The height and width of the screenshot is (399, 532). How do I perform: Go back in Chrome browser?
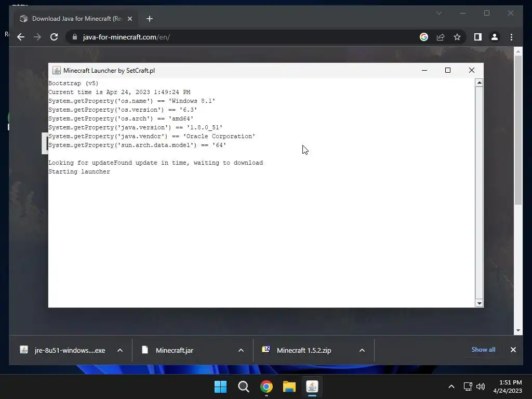[x=21, y=37]
